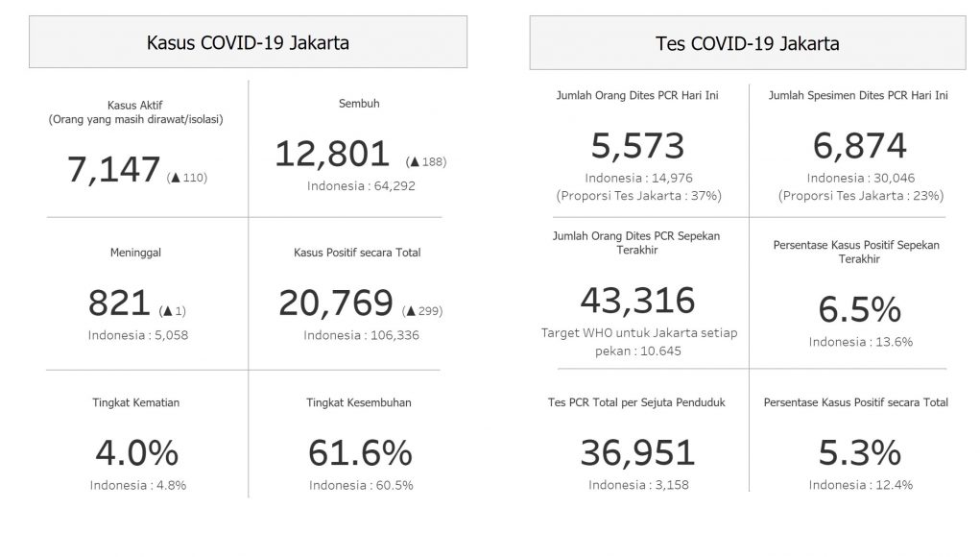Click the Kasus COVID-19 Jakarta header
Screen dimensions: 980x557
(x=248, y=43)
